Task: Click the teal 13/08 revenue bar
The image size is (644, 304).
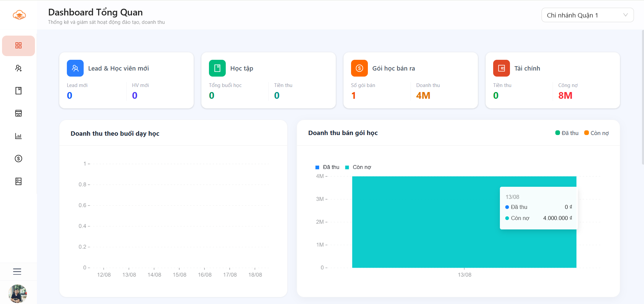Action: 464,222
